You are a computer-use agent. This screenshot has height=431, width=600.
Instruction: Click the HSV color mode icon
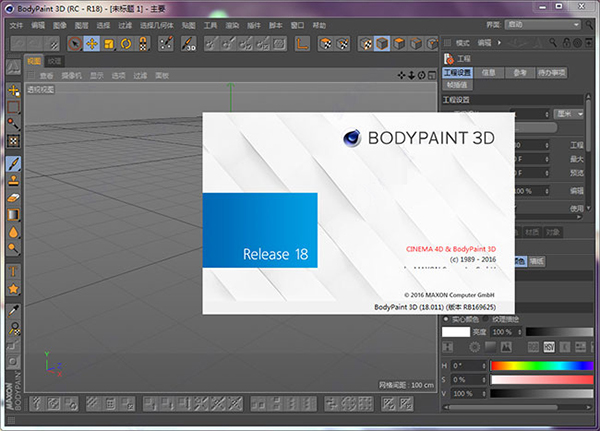coord(549,345)
